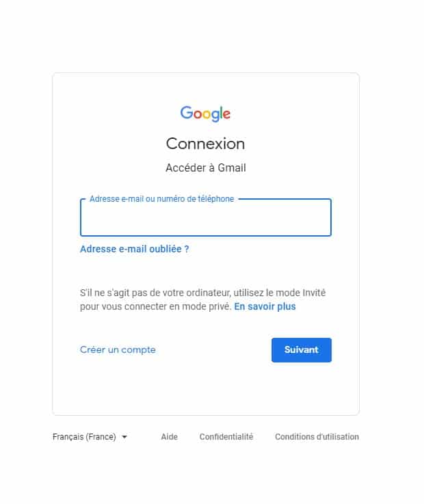Open the 'Adresse e-mail oubliée ?' link
The width and height of the screenshot is (424, 504).
[134, 249]
